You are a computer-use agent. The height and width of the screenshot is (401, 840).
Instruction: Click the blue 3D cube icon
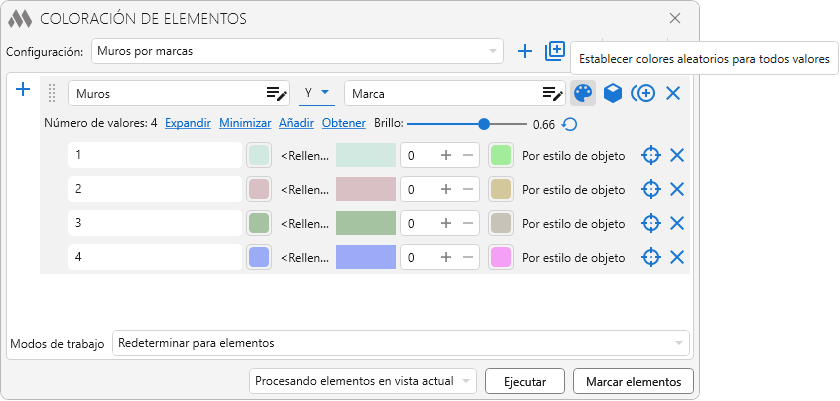tap(613, 93)
